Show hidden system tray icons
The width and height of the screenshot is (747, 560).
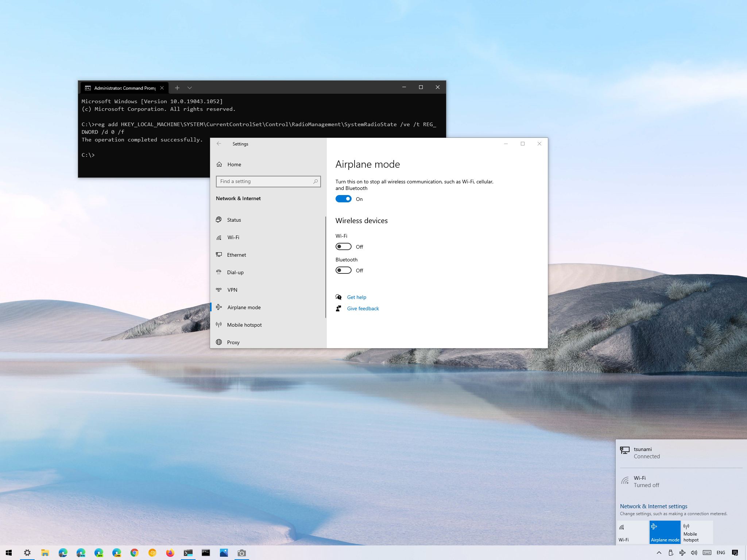tap(659, 553)
